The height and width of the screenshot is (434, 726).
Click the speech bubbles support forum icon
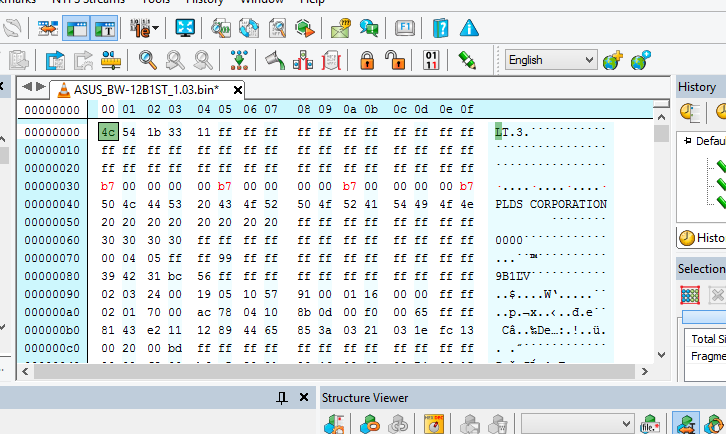coord(369,28)
